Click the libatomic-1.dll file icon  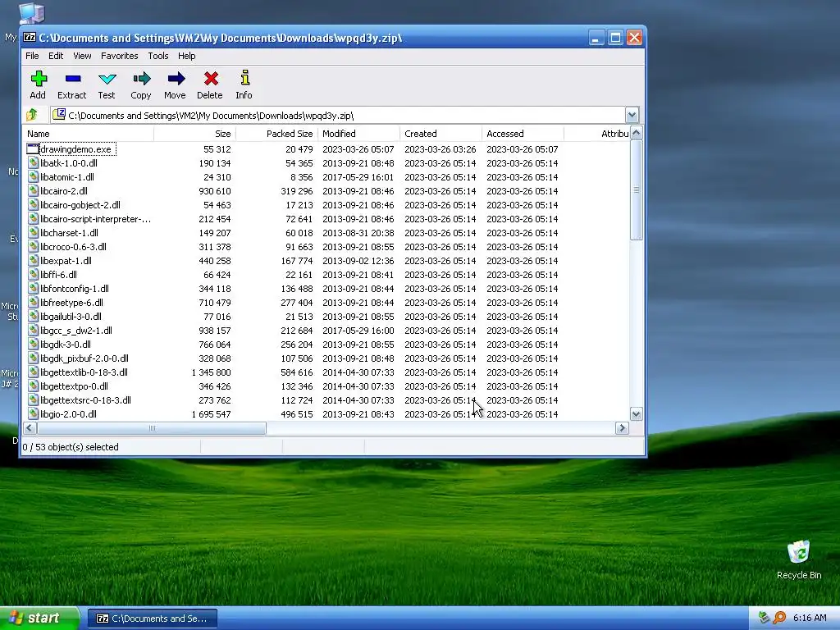point(33,177)
